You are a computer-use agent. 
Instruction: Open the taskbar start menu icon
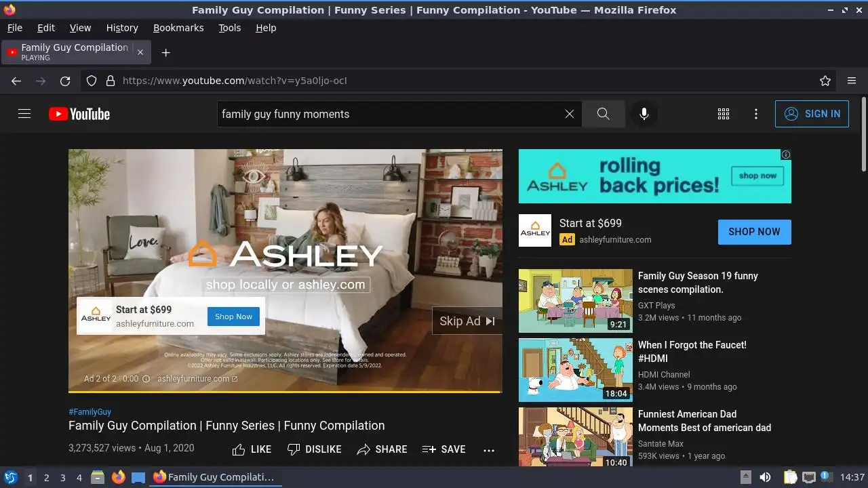(x=10, y=477)
